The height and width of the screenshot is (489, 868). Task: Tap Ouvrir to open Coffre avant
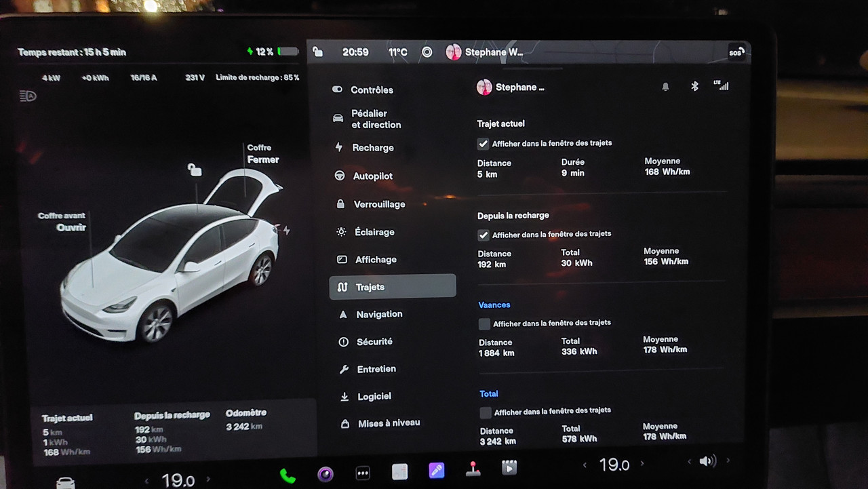(71, 228)
